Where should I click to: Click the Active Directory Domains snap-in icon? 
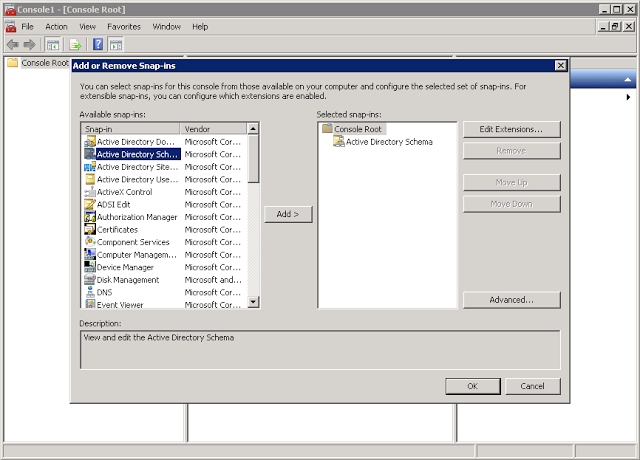click(90, 142)
